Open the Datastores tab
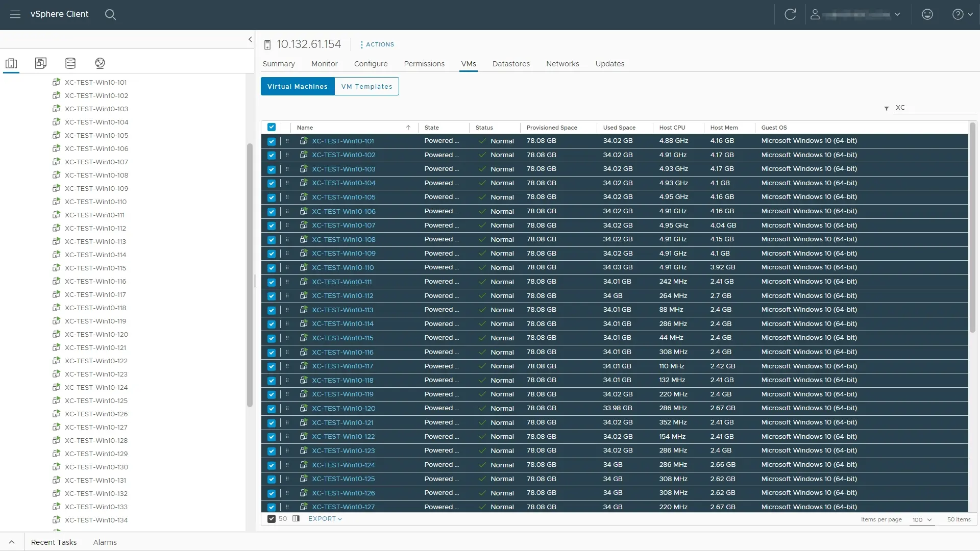 coord(511,64)
